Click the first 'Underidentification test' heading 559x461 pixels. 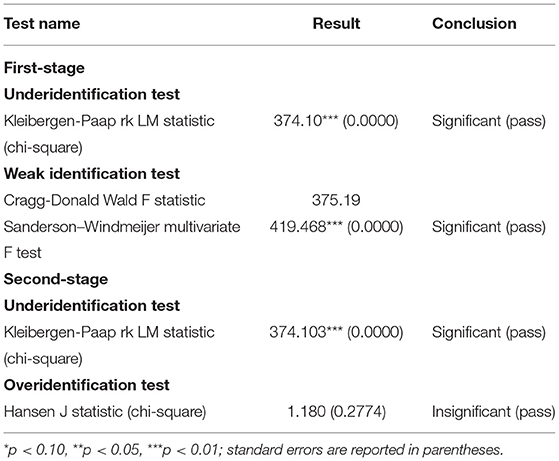tap(92, 94)
